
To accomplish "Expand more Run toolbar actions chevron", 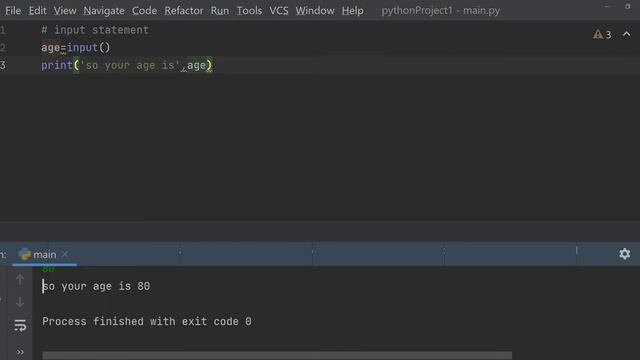I will (x=20, y=352).
